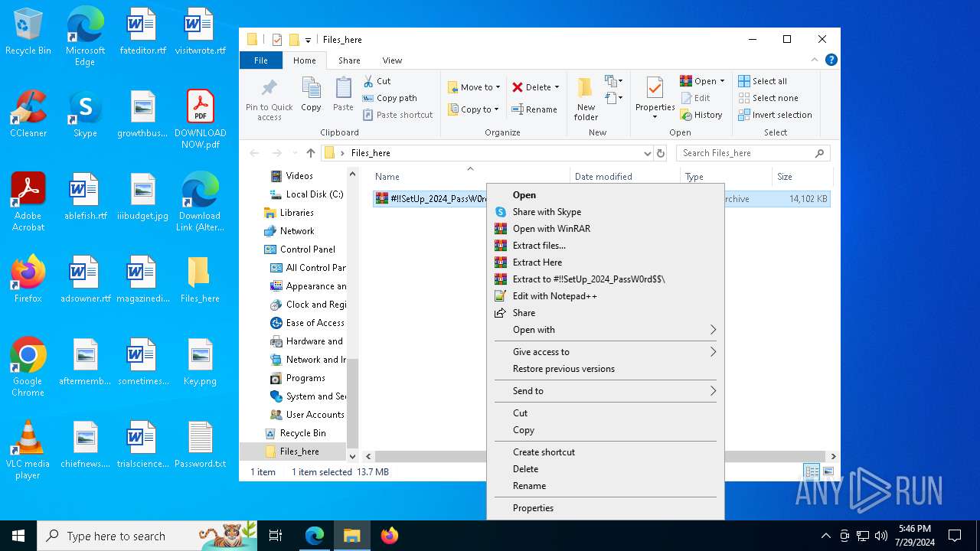Choose Extract files... menu entry
Screen dimensions: 980x551
(x=605, y=246)
